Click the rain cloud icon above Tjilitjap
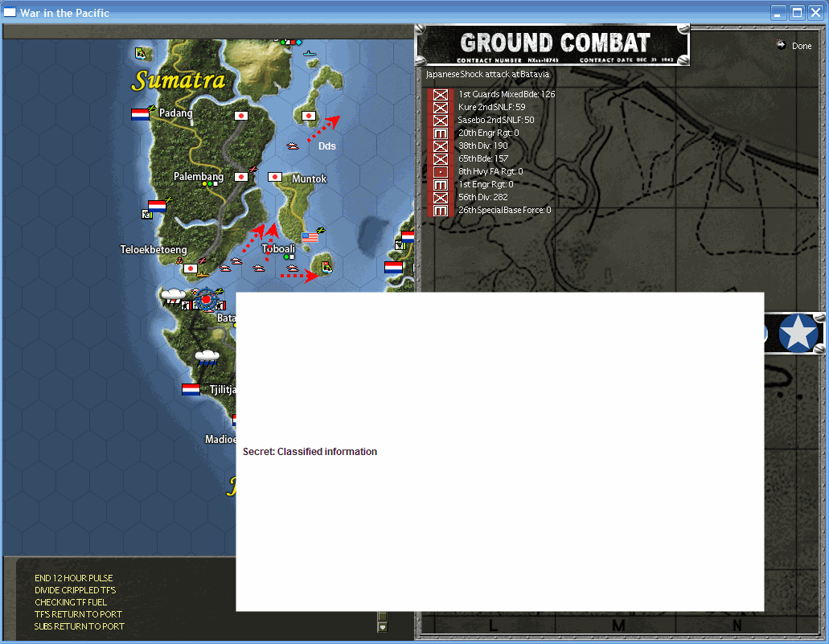Screen dimensions: 829x644 207,358
